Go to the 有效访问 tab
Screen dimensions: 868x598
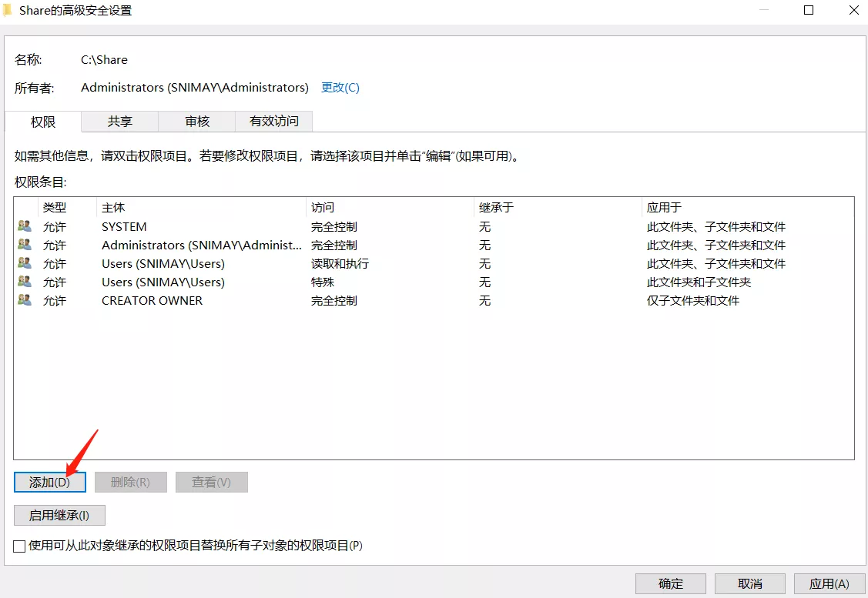tap(274, 122)
